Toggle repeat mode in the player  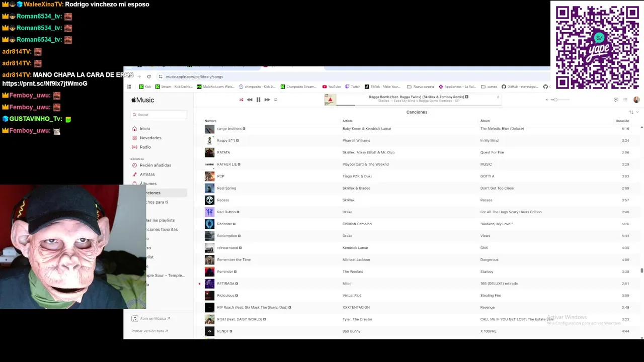pyautogui.click(x=275, y=100)
